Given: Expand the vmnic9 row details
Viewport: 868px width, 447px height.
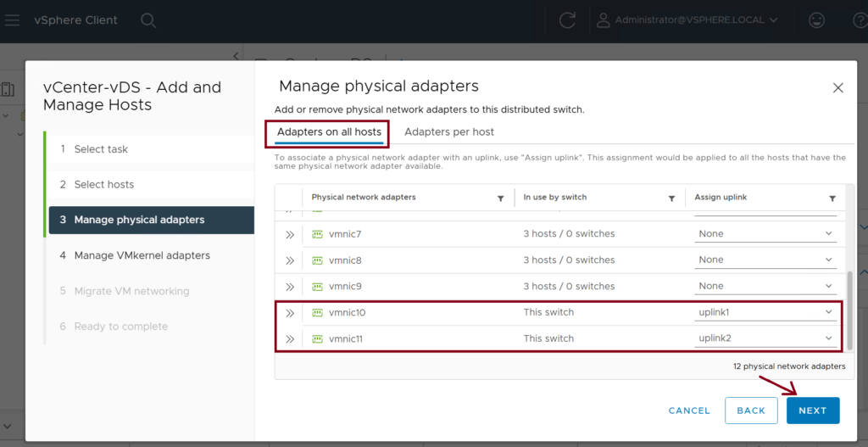Looking at the screenshot, I should click(290, 287).
